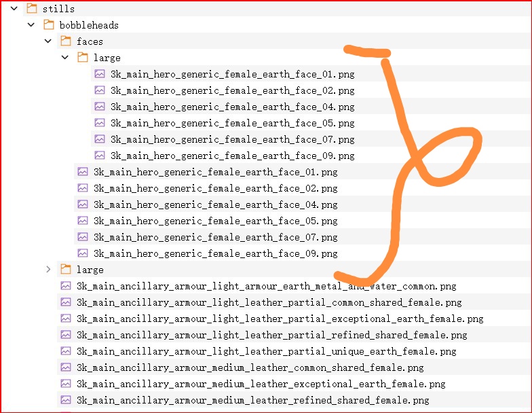Image resolution: width=532 pixels, height=413 pixels.
Task: Click the folder icon of the expanded large folder
Action: pyautogui.click(x=82, y=58)
